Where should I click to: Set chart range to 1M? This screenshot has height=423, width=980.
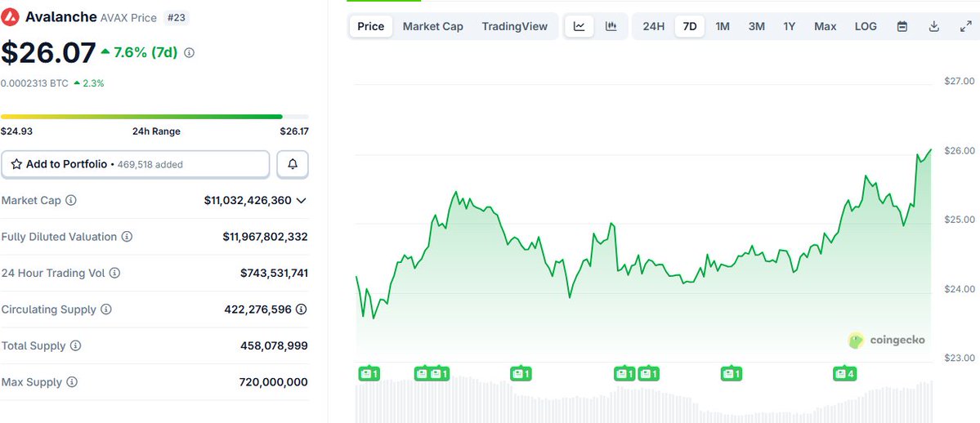tap(723, 26)
